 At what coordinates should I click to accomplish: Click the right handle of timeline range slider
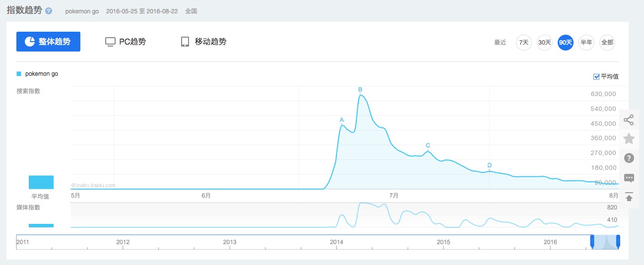[x=618, y=242]
